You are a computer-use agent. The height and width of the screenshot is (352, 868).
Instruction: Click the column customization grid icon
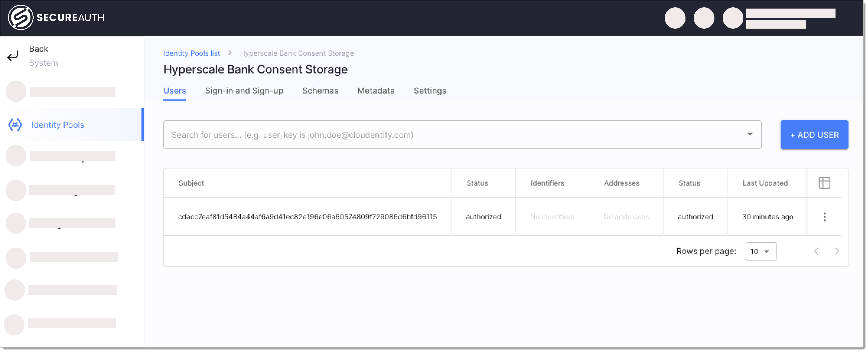click(x=824, y=183)
